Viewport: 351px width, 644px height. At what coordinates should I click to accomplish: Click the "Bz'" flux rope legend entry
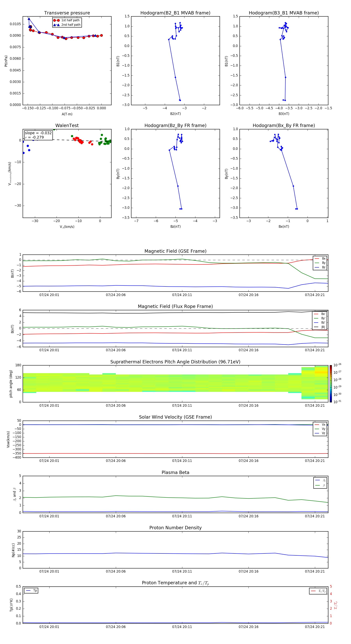(320, 323)
